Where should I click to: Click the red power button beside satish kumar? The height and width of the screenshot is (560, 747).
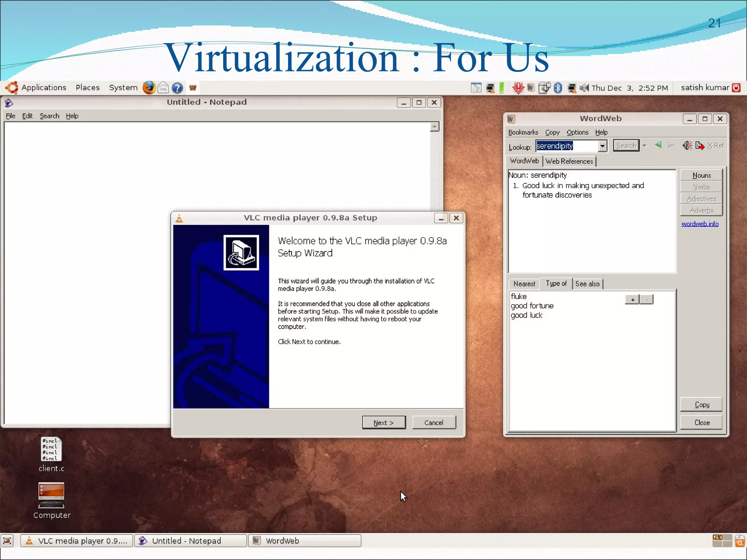click(x=736, y=87)
